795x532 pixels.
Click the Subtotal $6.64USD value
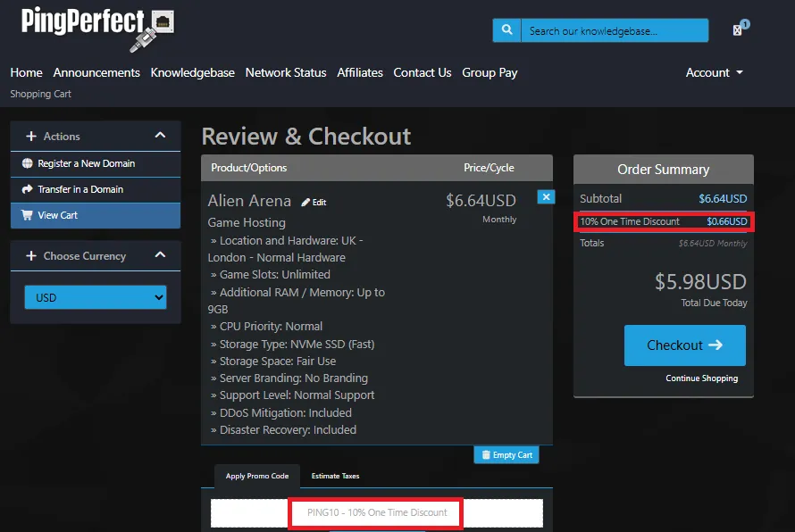click(x=723, y=199)
